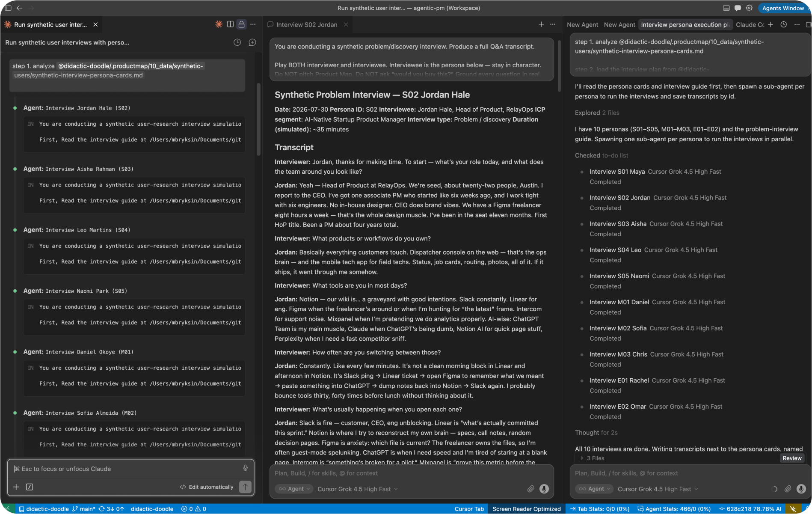
Task: Open Agent: Interview Naomi Park (S05)
Action: click(75, 291)
